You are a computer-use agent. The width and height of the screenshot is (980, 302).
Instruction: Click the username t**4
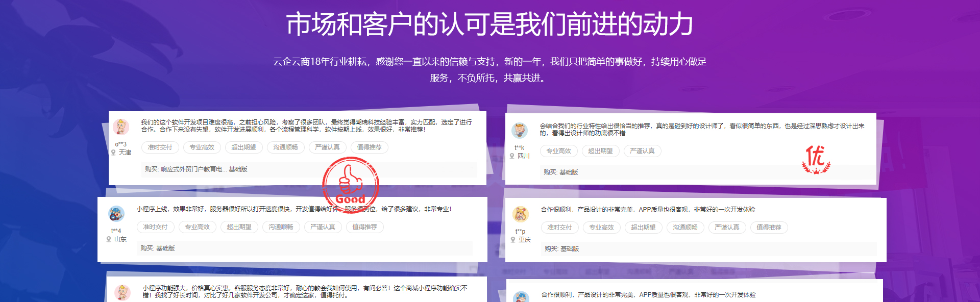[x=116, y=231]
